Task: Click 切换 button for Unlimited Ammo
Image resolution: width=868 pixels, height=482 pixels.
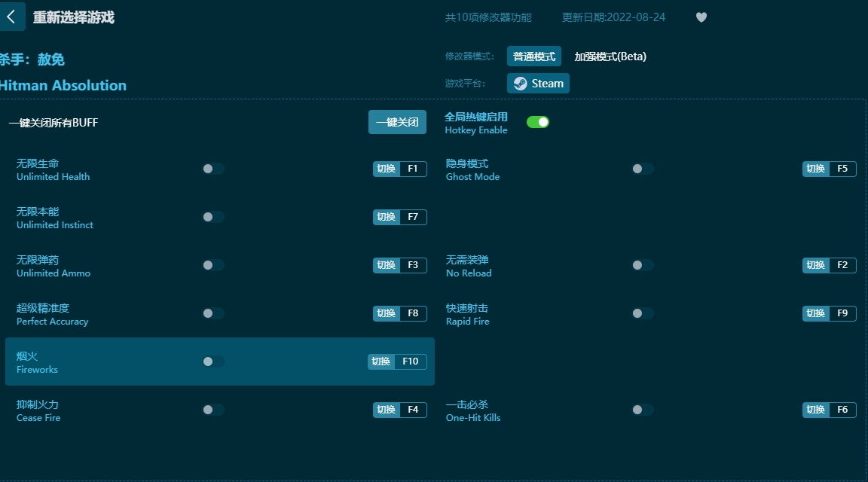Action: [387, 265]
